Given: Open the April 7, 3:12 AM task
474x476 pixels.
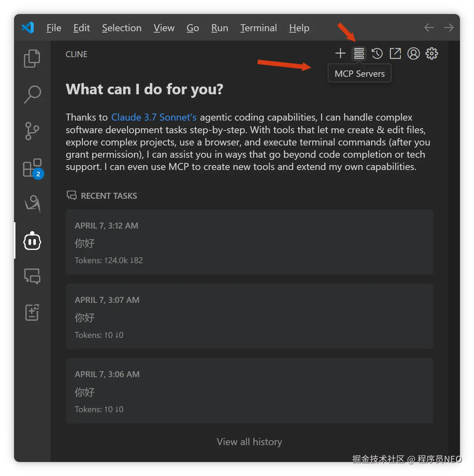Looking at the screenshot, I should coord(249,242).
